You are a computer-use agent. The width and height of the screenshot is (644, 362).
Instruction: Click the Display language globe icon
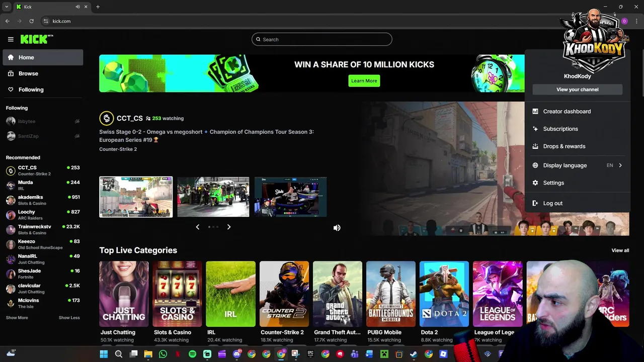coord(535,165)
